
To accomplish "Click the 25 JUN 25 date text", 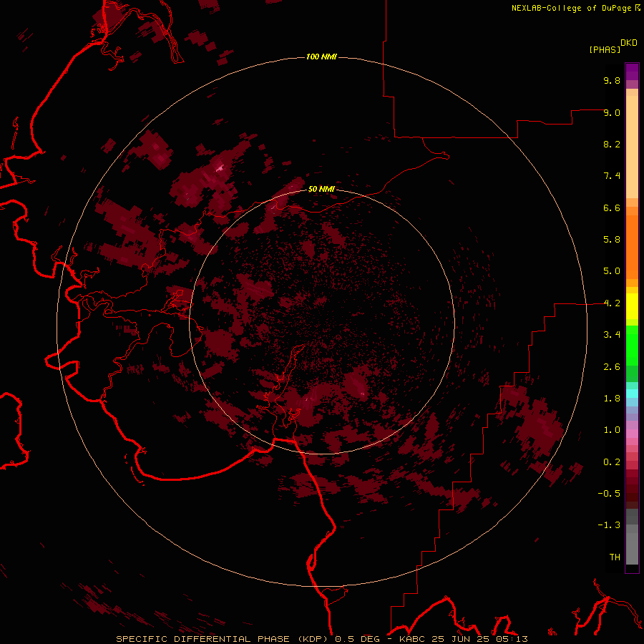I will pyautogui.click(x=462, y=639).
